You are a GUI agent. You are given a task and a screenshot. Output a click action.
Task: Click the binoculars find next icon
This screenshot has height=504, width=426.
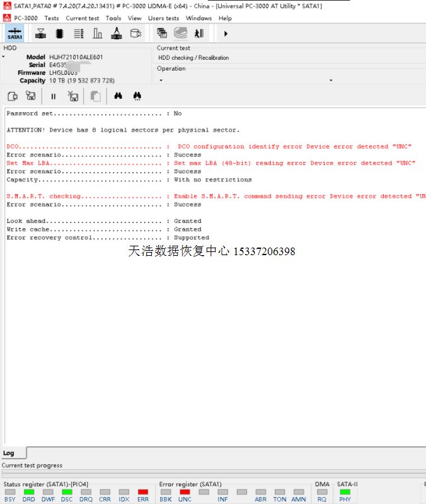137,96
